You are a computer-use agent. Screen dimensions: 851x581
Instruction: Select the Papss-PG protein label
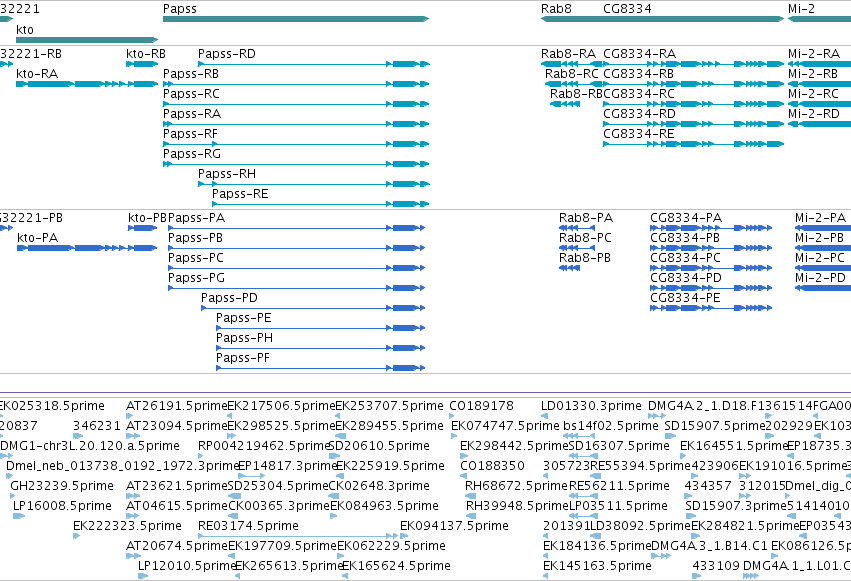[196, 278]
